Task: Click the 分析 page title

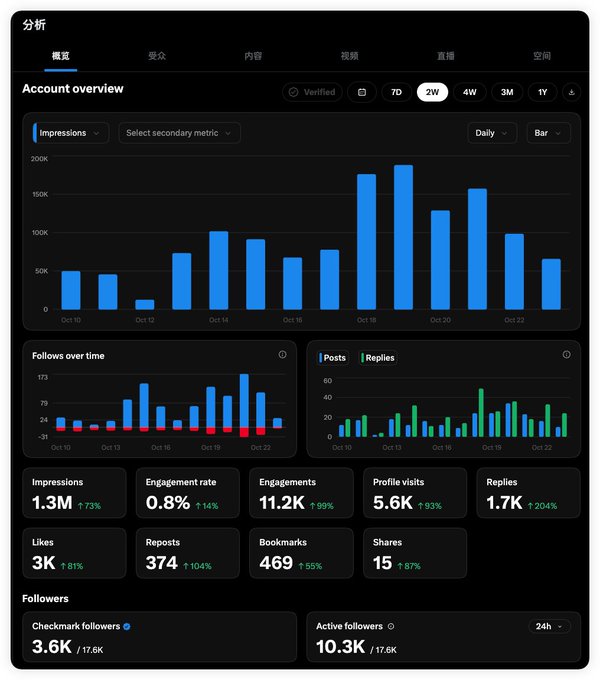Action: tap(34, 25)
